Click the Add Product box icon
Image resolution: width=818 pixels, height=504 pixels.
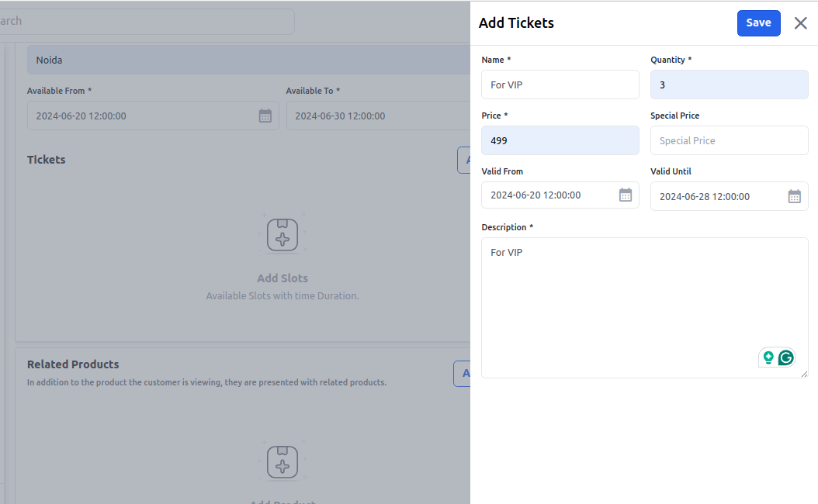[282, 461]
